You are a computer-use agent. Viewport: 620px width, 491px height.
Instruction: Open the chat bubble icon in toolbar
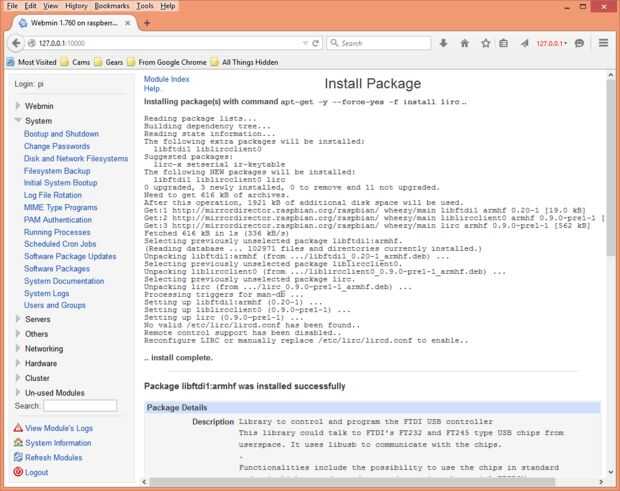pyautogui.click(x=579, y=43)
